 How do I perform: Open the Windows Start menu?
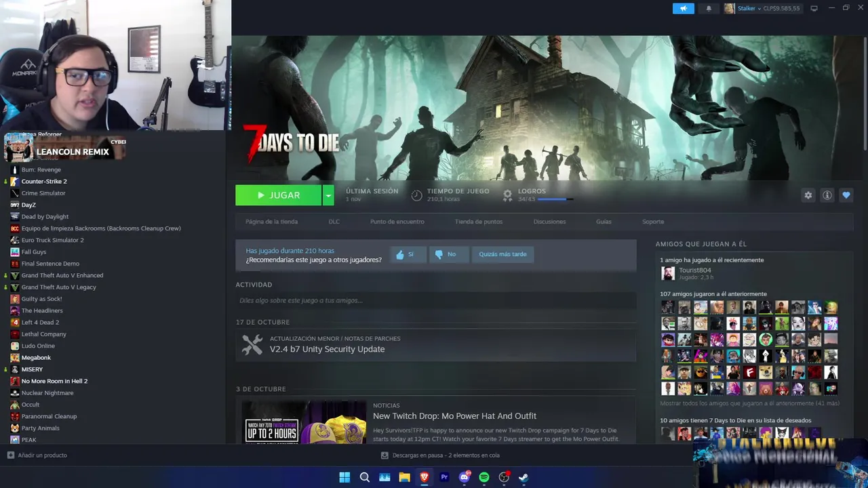344,477
